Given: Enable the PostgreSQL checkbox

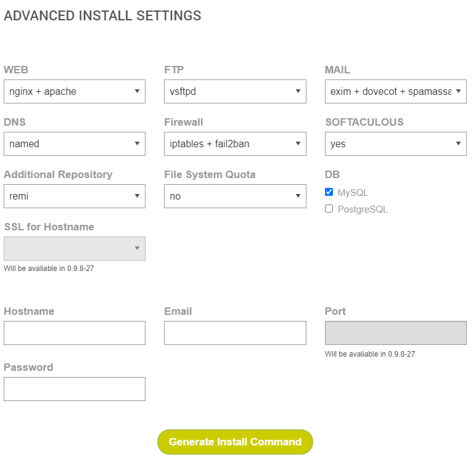Looking at the screenshot, I should point(329,209).
